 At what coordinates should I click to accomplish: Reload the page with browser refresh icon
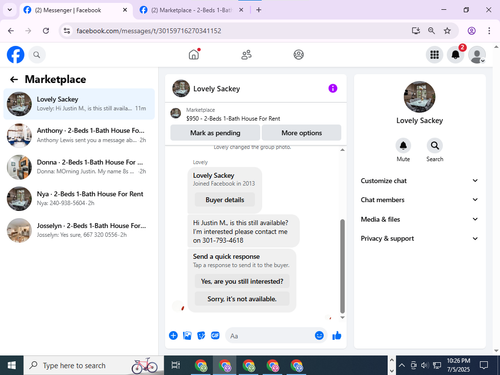pos(46,31)
